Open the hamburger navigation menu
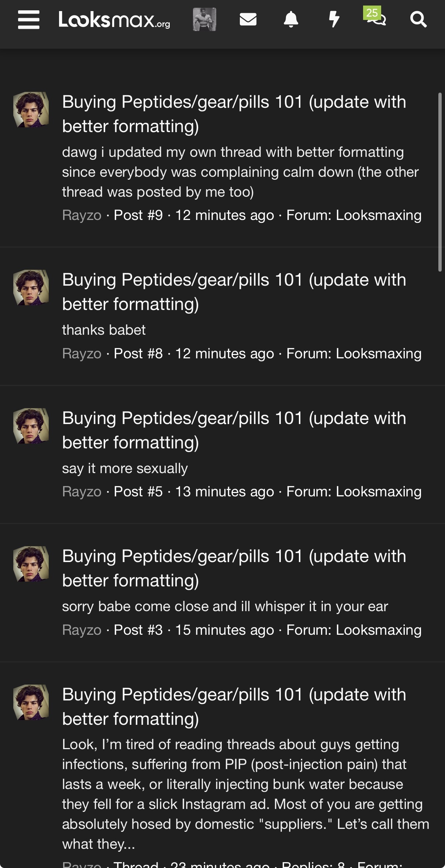This screenshot has height=868, width=445. (x=29, y=20)
